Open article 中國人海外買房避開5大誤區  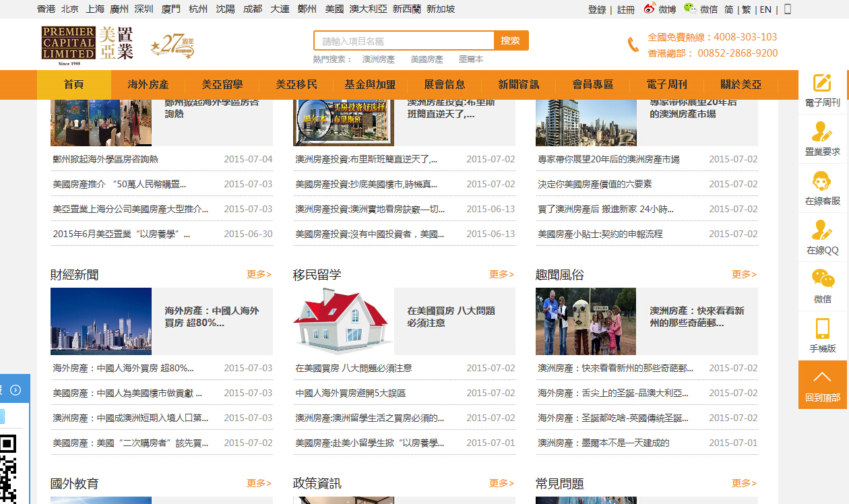tap(350, 393)
